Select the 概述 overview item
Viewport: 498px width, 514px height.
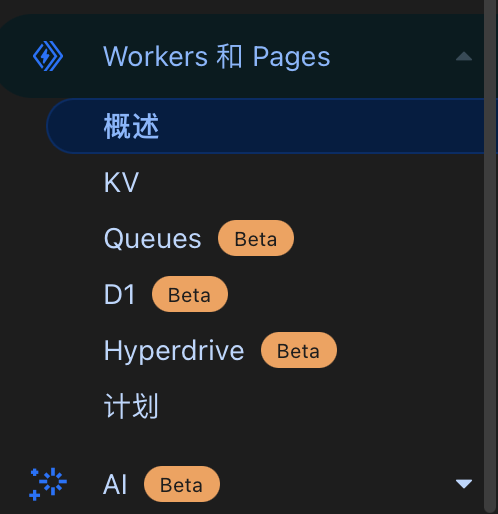(x=265, y=126)
